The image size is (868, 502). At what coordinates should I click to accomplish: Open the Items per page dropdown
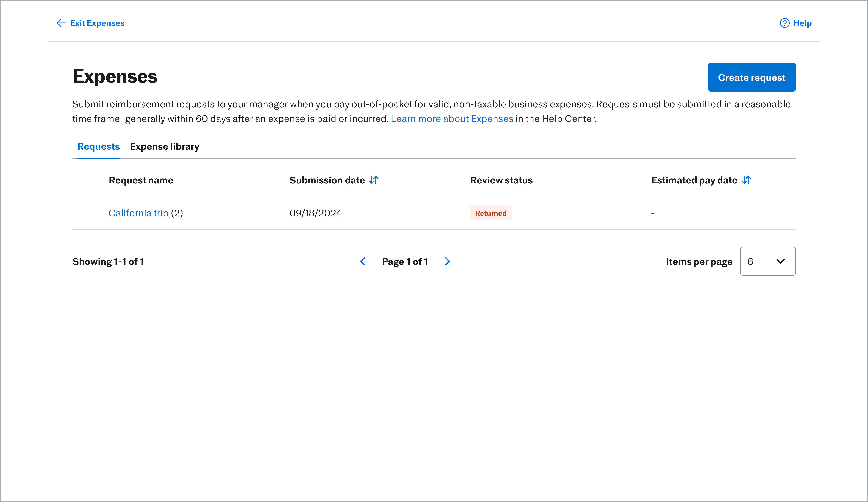pos(768,261)
